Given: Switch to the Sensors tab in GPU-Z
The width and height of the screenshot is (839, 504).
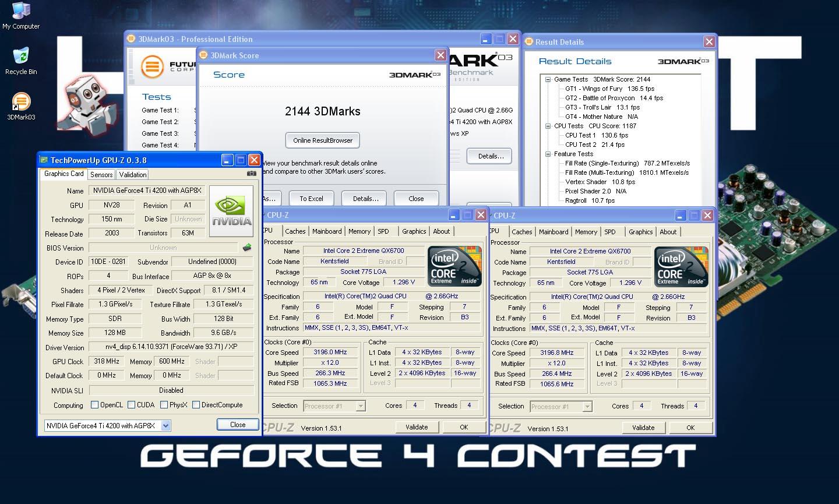Looking at the screenshot, I should point(101,175).
